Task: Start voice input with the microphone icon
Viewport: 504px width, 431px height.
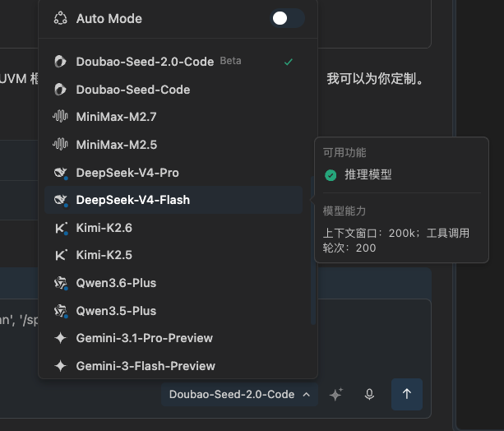Action: 370,394
